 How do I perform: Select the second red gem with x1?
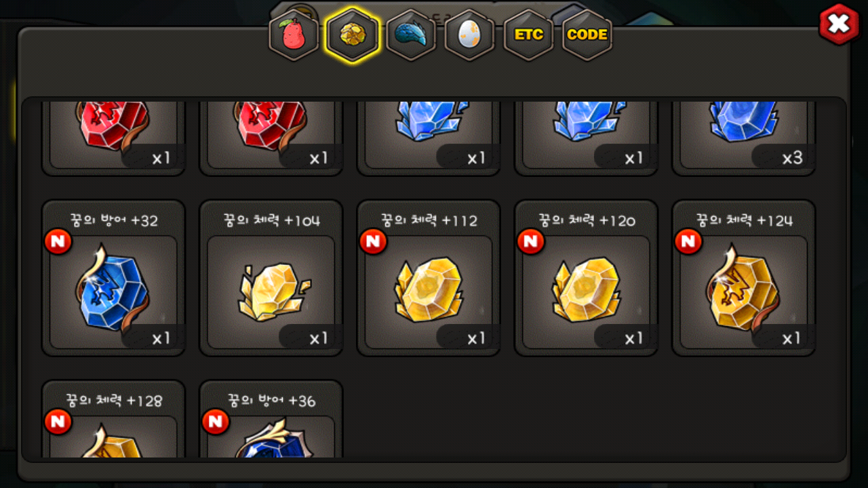(x=271, y=138)
